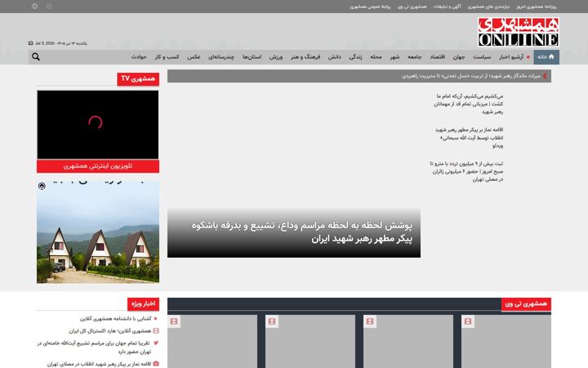The height and width of the screenshot is (368, 588).
Task: Open the حوادث section
Action: (139, 57)
